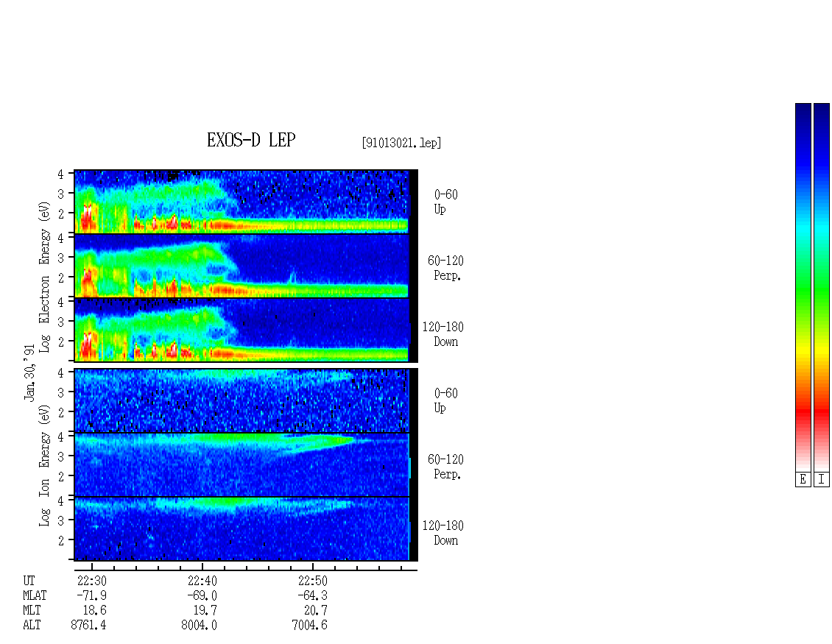Select the Log Ion Energy (eV) axis label
This screenshot has height=644, width=832.
[44, 466]
